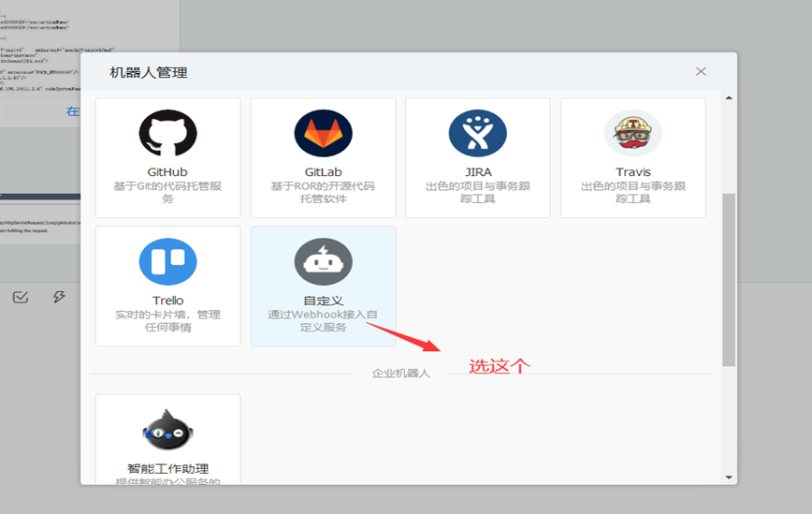The width and height of the screenshot is (812, 514).
Task: Click the Trello card title text
Action: point(167,301)
